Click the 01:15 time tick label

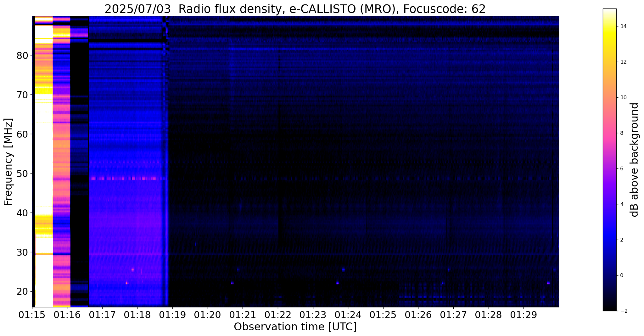point(32,314)
